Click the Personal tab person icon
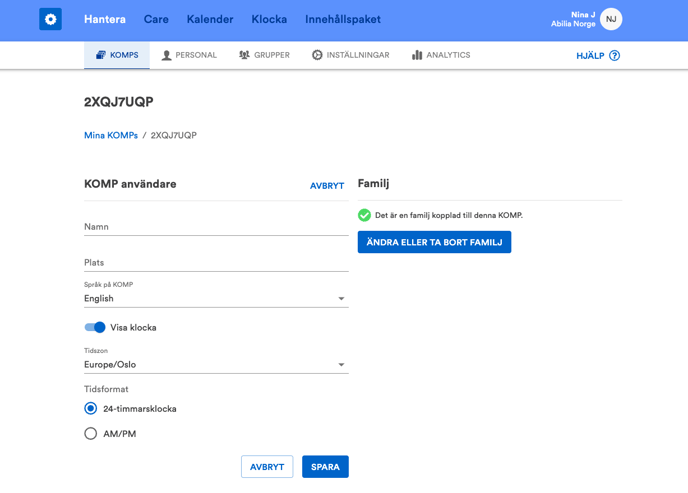688x493 pixels. click(x=167, y=55)
